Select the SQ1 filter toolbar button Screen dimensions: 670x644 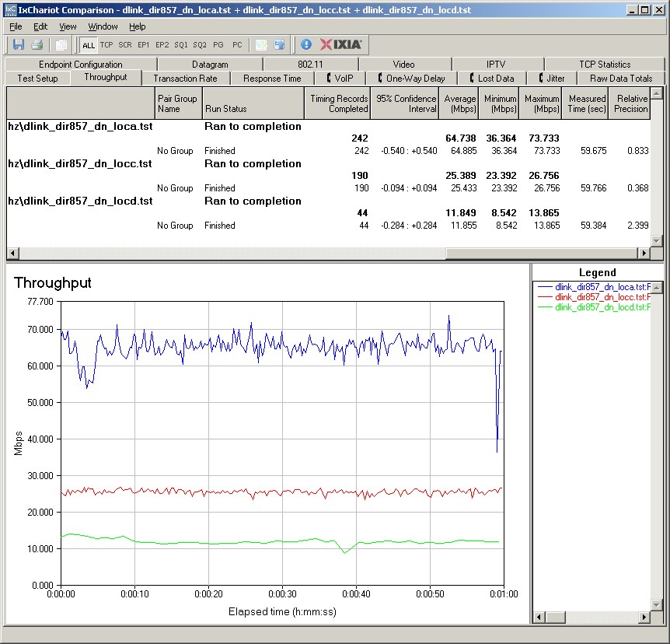pyautogui.click(x=181, y=45)
